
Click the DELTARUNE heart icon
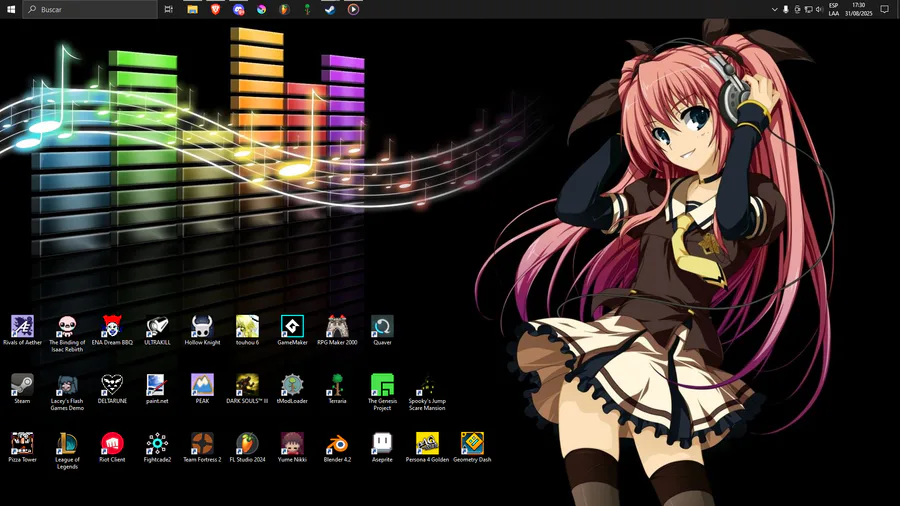112,385
